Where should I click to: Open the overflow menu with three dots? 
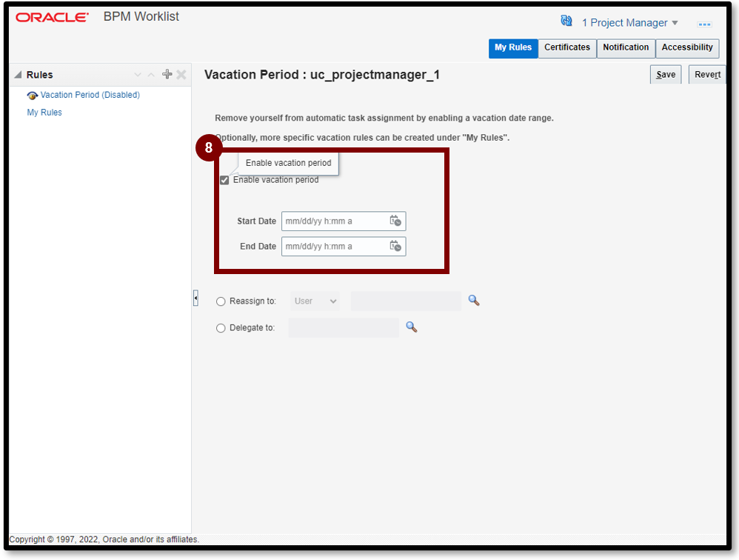coord(705,24)
